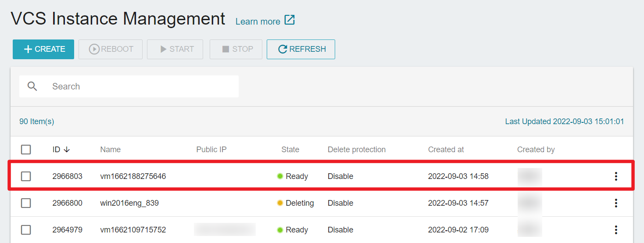This screenshot has height=243, width=644.
Task: Click the STOP button
Action: tap(236, 49)
